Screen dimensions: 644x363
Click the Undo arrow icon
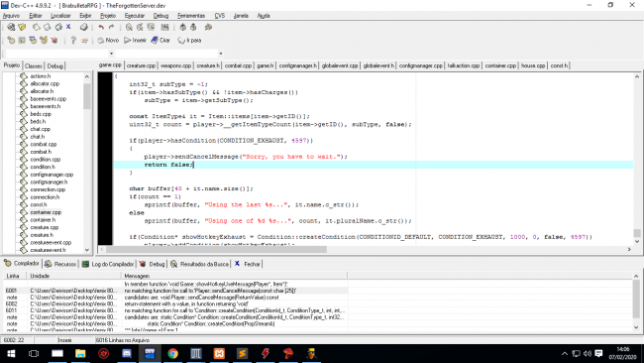101,27
